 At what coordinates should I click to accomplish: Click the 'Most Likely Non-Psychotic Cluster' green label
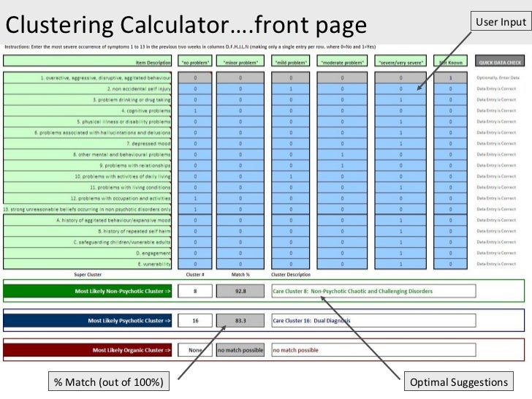[x=88, y=291]
